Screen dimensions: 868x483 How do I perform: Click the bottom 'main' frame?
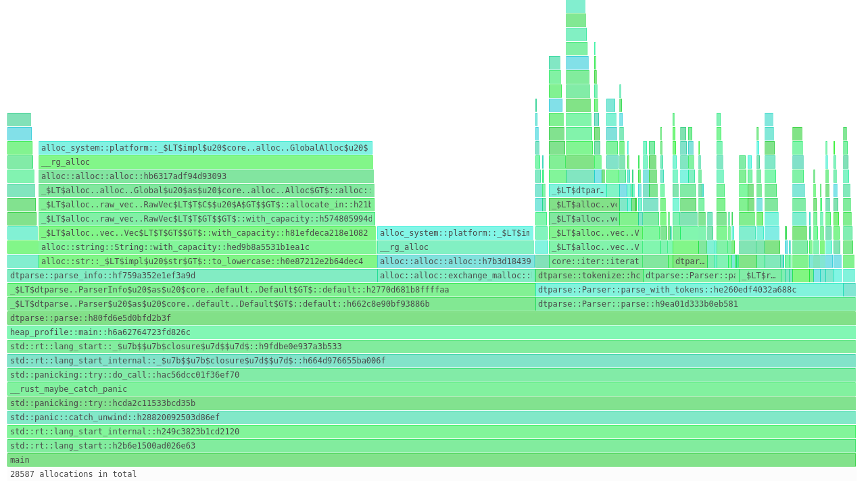point(431,460)
